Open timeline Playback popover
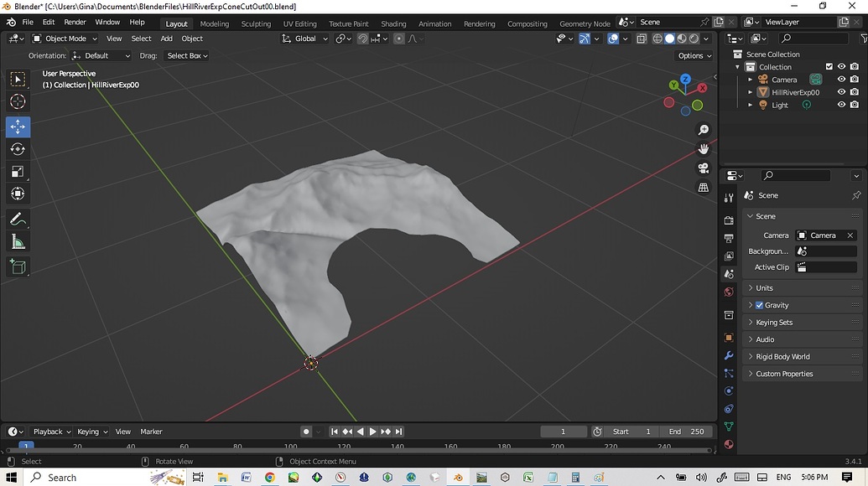 click(x=52, y=432)
